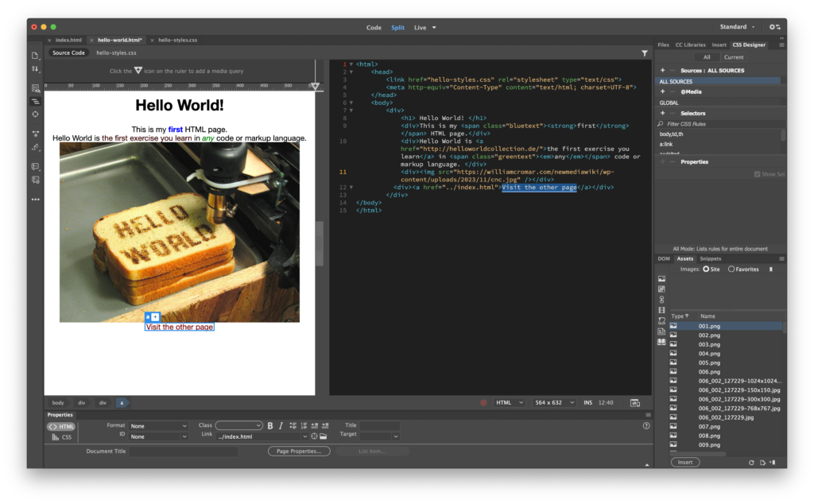Open the sync settings gear icon

[773, 27]
